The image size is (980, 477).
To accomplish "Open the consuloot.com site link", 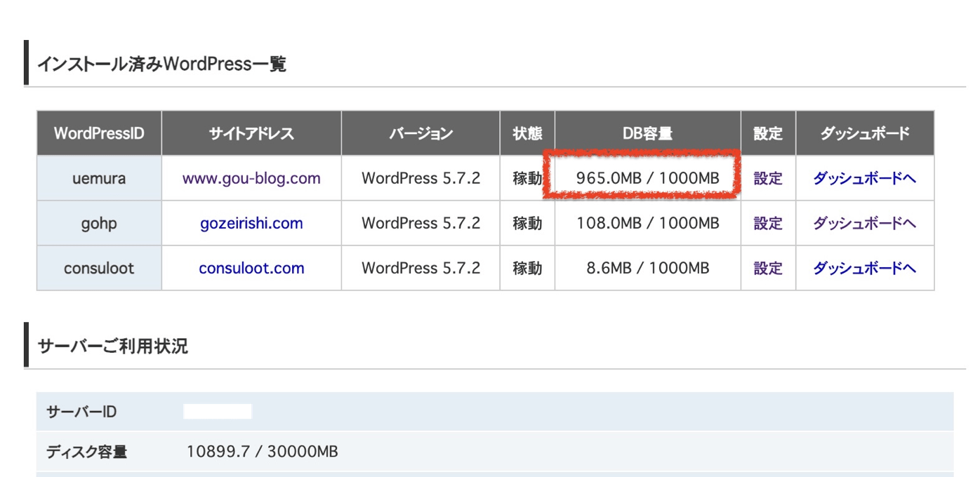I will pos(251,268).
